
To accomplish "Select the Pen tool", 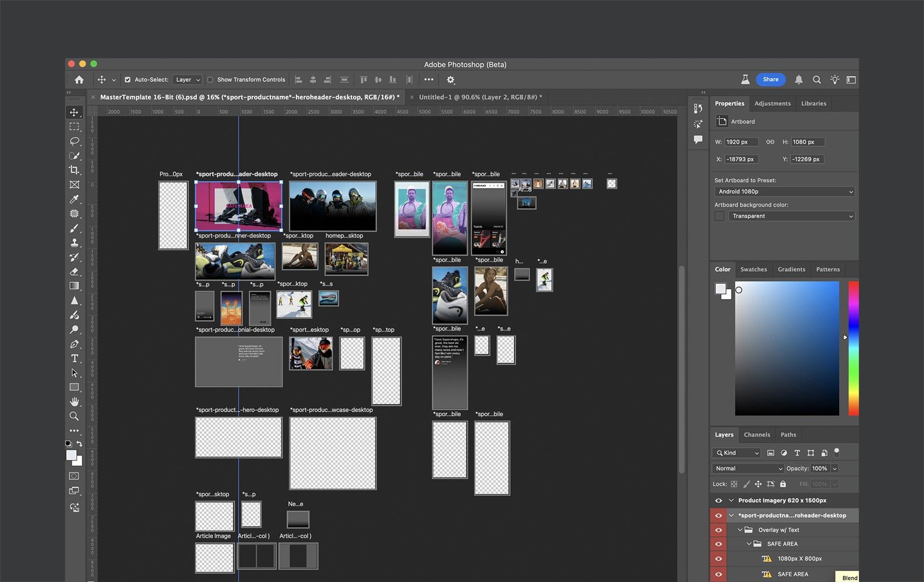I will pyautogui.click(x=74, y=344).
